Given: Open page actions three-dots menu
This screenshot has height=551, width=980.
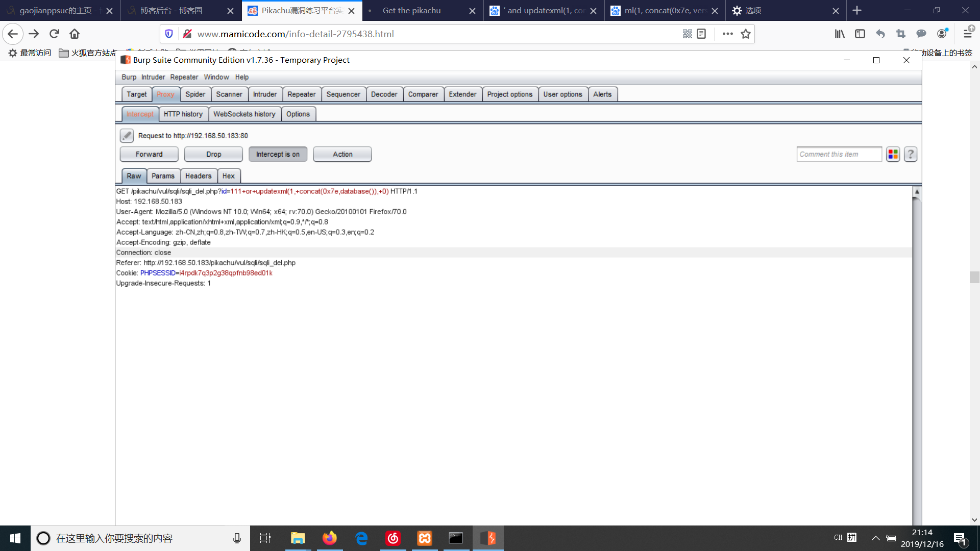Looking at the screenshot, I should pyautogui.click(x=728, y=34).
